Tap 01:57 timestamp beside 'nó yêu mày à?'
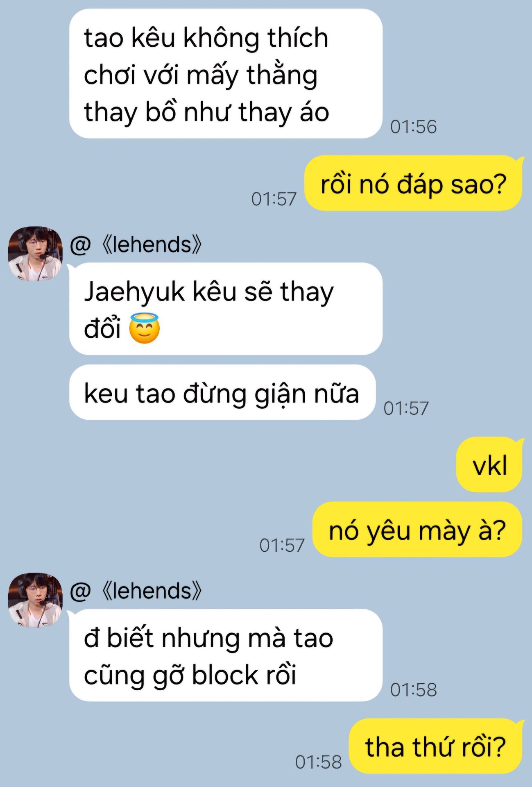 pos(282,545)
